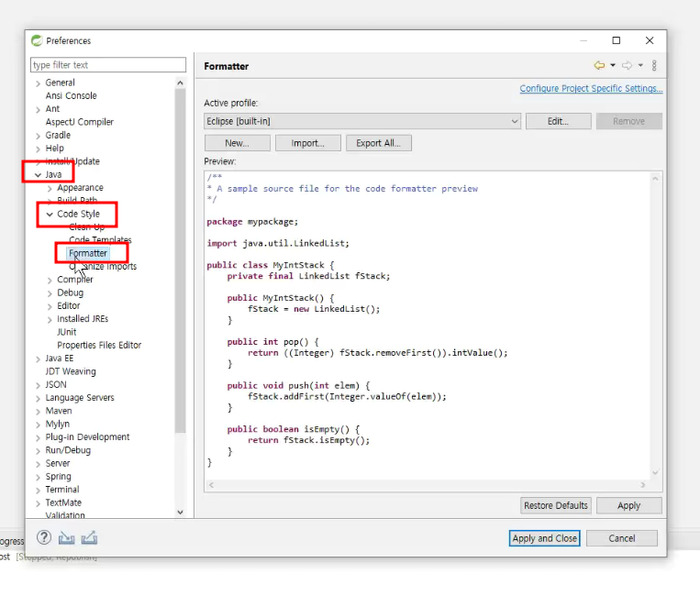Click Restore Defaults button

click(556, 505)
